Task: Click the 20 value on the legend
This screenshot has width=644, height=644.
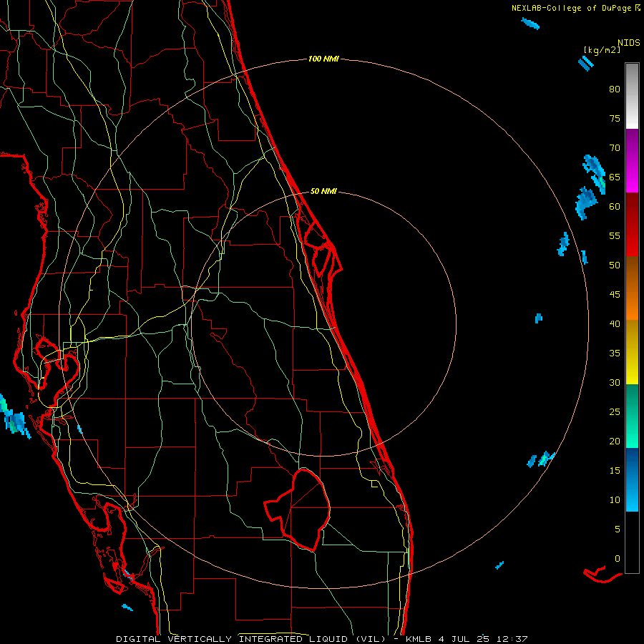Action: click(x=615, y=441)
